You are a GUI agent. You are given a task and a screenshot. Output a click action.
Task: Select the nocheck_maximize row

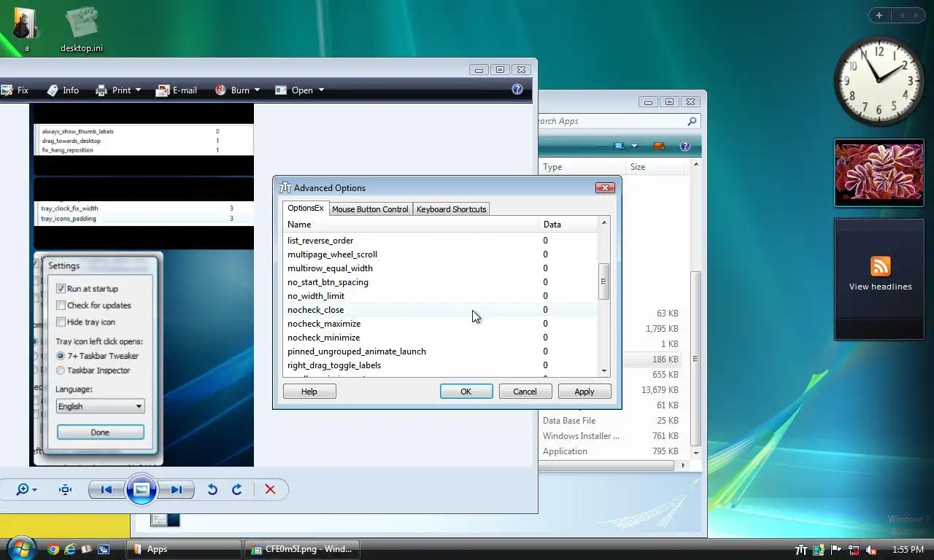pyautogui.click(x=441, y=324)
